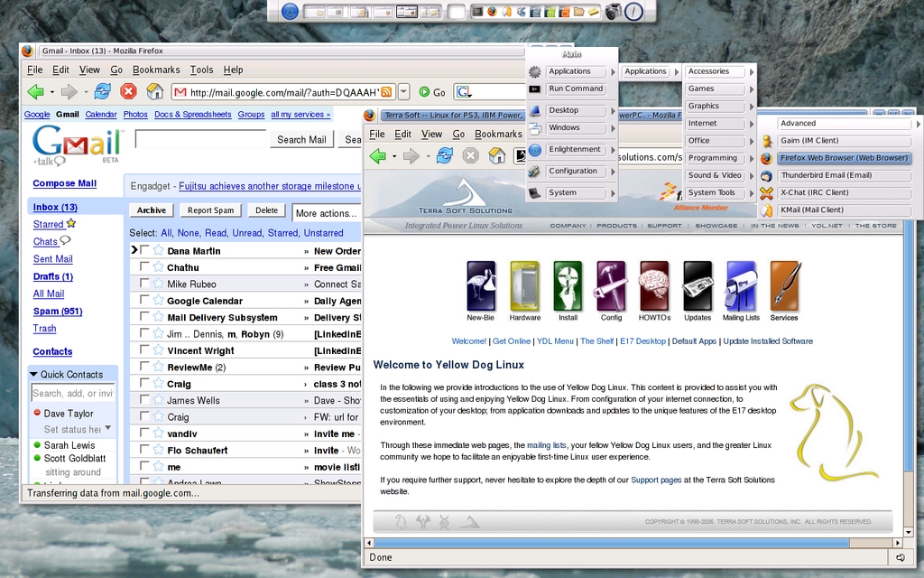Click the Config tools icon
The width and height of the screenshot is (924, 578).
[611, 285]
